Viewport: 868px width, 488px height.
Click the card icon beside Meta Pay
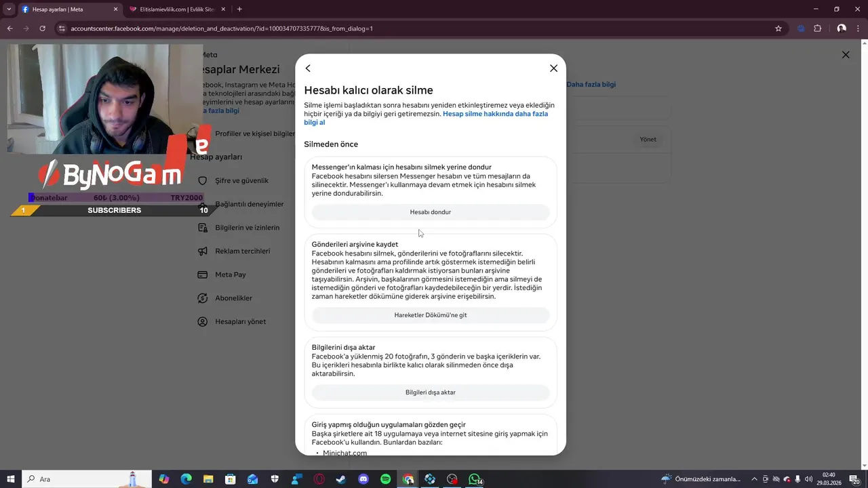202,275
